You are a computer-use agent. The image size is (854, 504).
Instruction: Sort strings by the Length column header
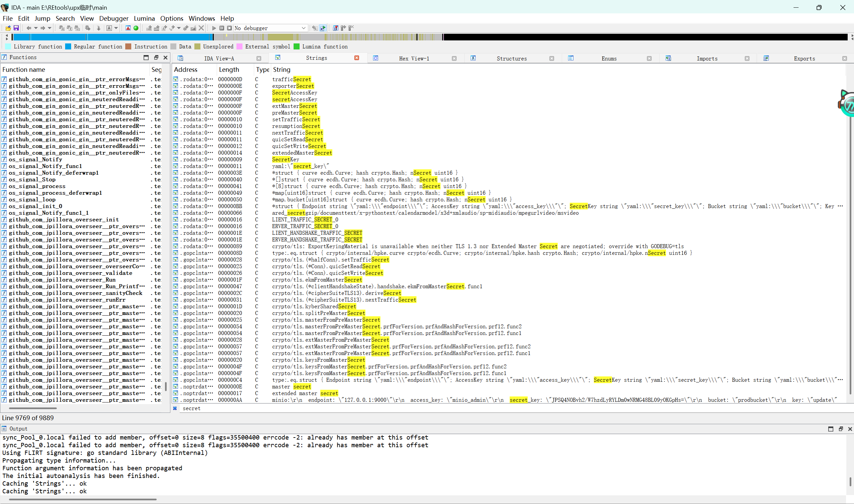point(229,69)
